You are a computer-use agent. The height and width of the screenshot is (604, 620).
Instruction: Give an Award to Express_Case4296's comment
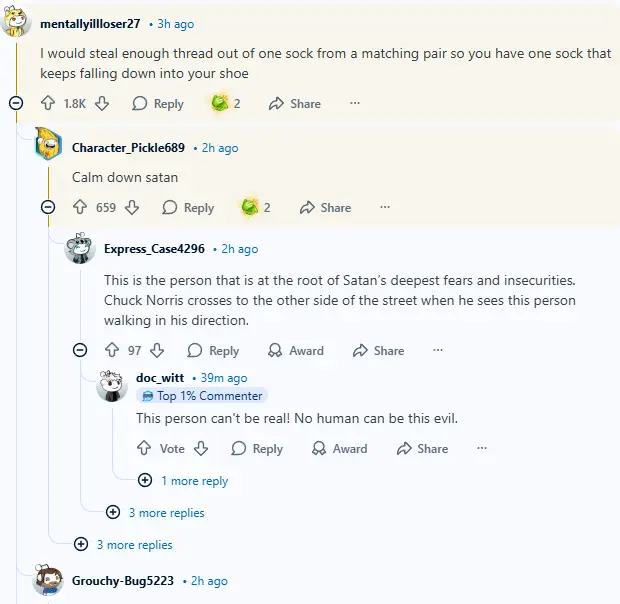296,351
